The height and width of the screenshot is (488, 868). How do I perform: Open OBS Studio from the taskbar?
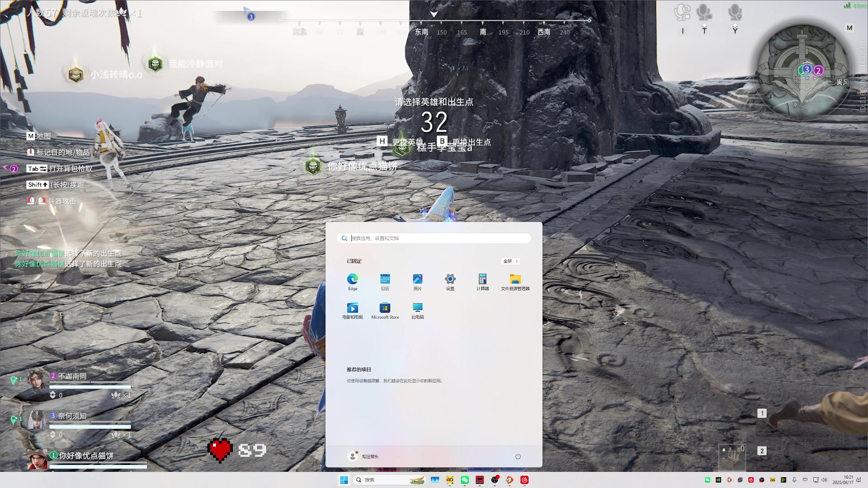point(495,480)
